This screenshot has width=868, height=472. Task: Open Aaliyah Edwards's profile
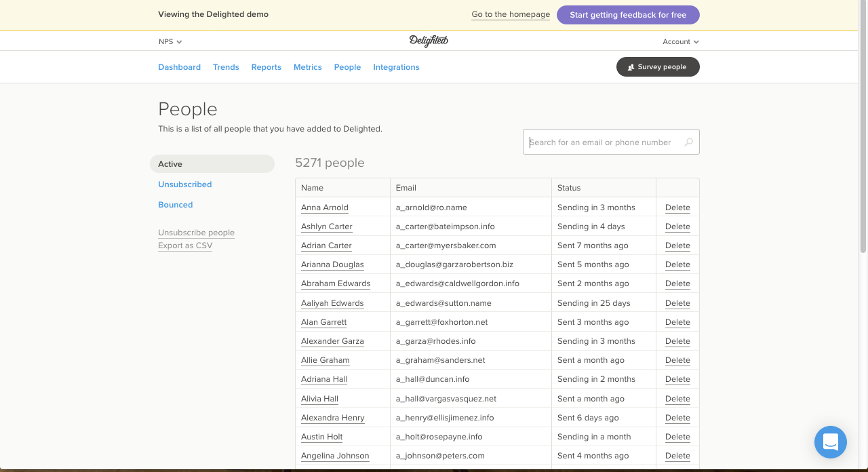click(x=332, y=303)
